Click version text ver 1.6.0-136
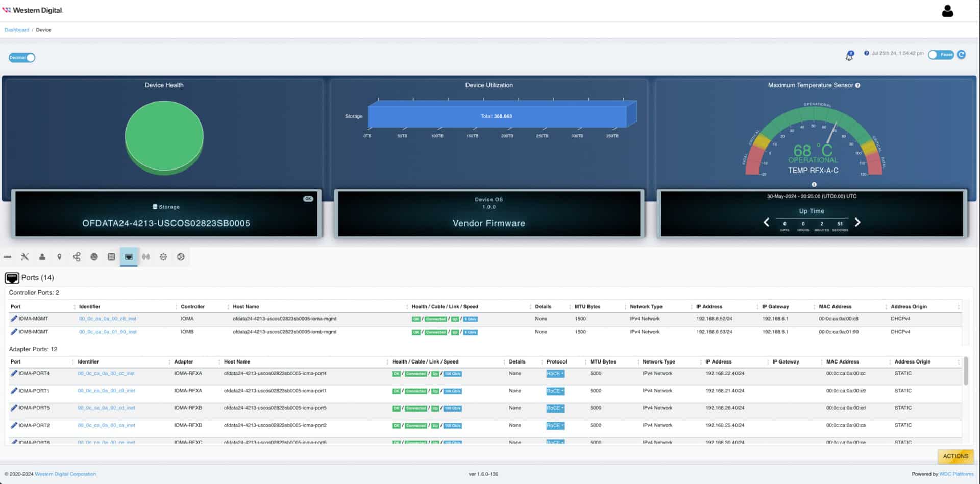Screen dimensions: 980x484 coord(483,474)
